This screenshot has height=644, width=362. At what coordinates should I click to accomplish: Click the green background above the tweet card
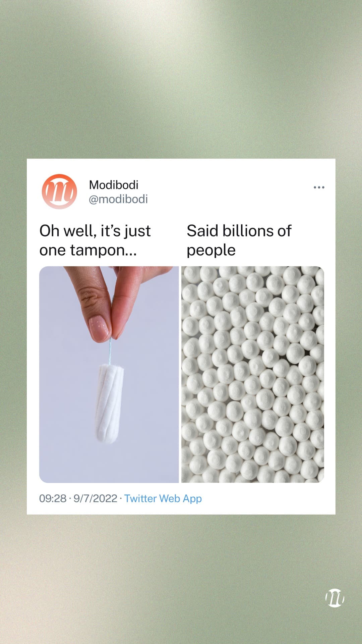(181, 79)
